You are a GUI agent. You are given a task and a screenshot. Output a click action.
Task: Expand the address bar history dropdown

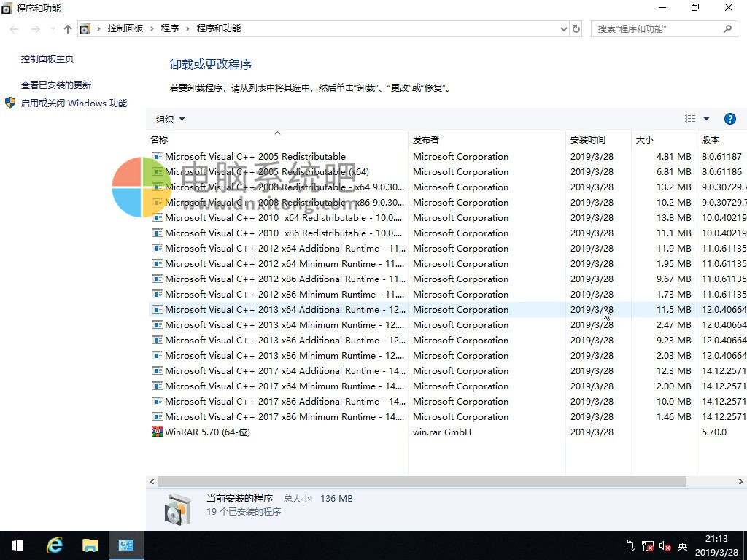pos(564,29)
